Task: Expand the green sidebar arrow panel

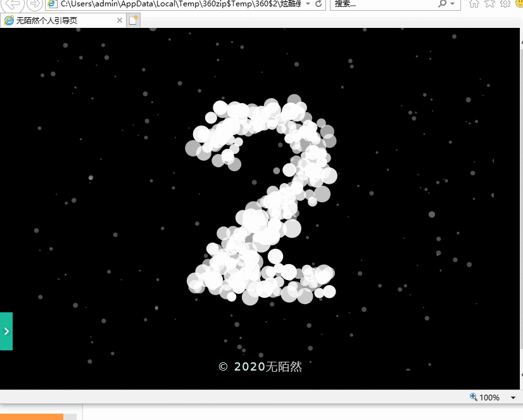Action: pos(6,331)
